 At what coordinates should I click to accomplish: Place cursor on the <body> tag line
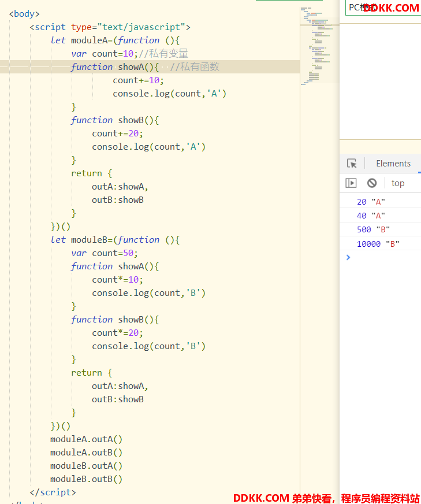pyautogui.click(x=24, y=14)
